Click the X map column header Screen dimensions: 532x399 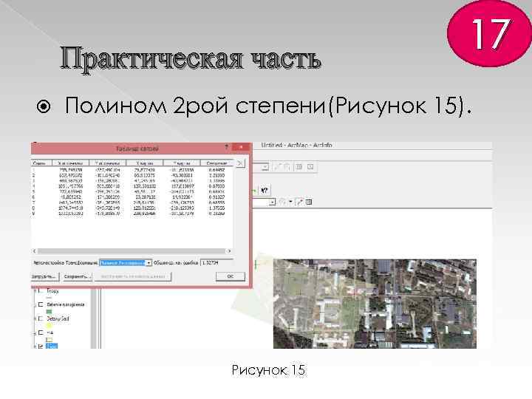pos(145,163)
